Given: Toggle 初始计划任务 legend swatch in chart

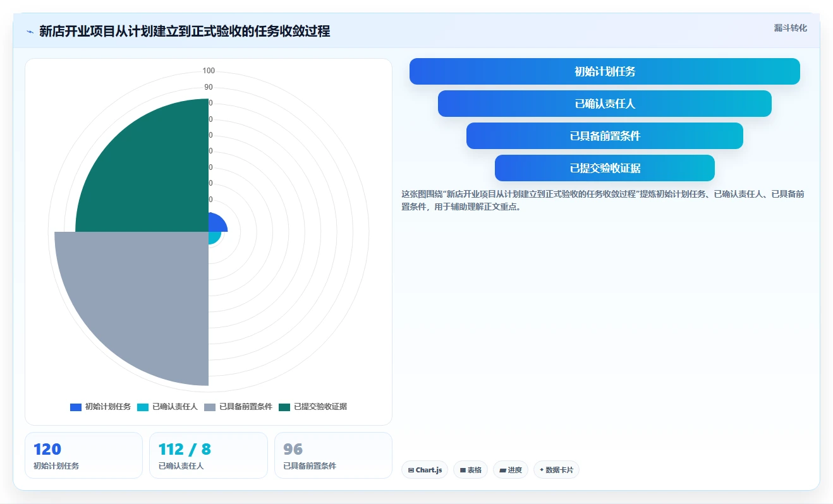Looking at the screenshot, I should pyautogui.click(x=76, y=407).
